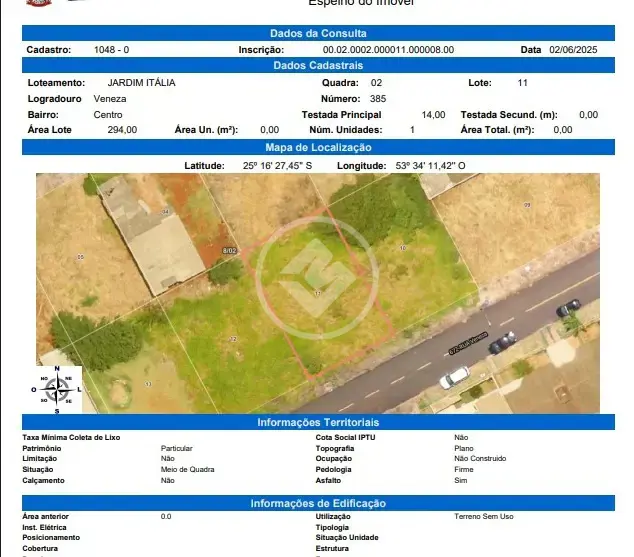
Task: Click the aerial location map image
Action: point(318,293)
